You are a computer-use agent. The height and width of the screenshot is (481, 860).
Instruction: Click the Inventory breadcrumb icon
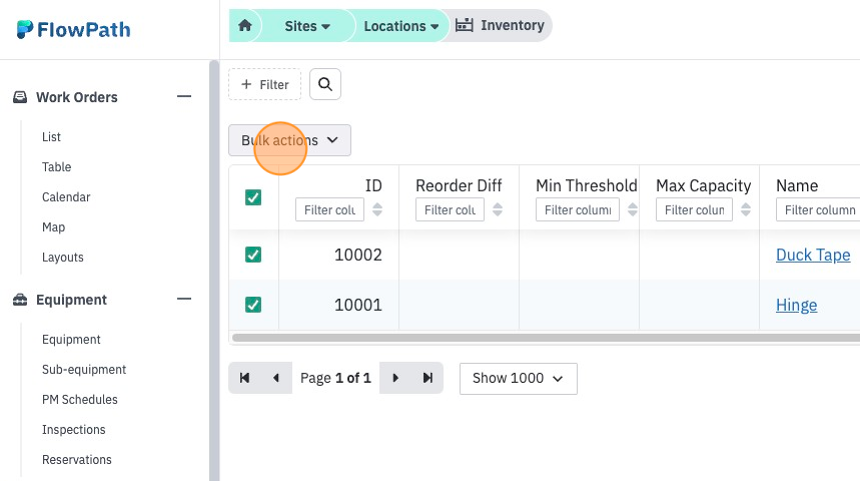[x=464, y=25]
